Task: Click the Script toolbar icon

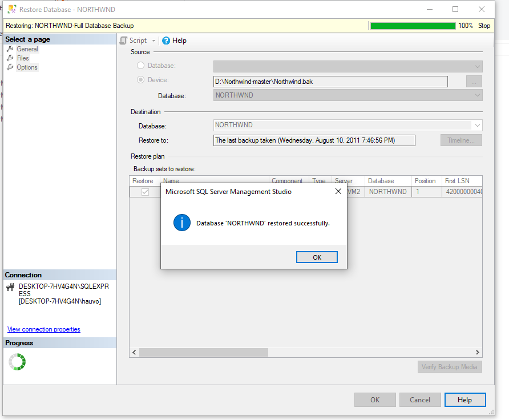Action: (x=123, y=41)
